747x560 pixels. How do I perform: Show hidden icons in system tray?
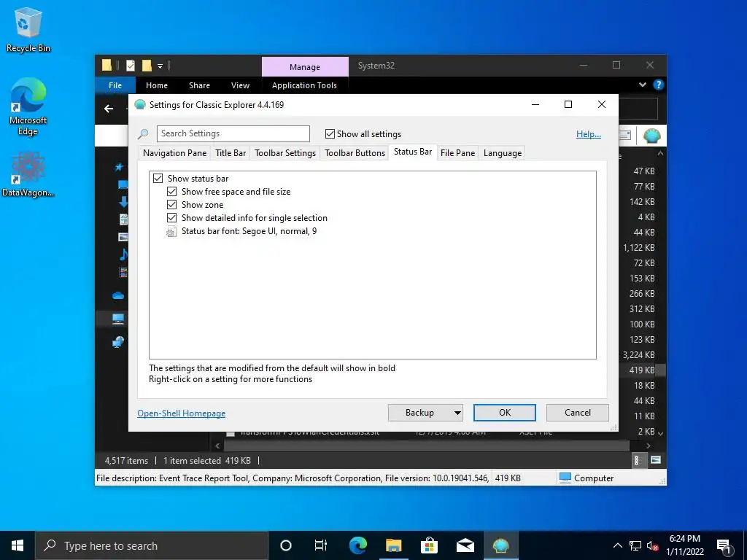click(617, 545)
